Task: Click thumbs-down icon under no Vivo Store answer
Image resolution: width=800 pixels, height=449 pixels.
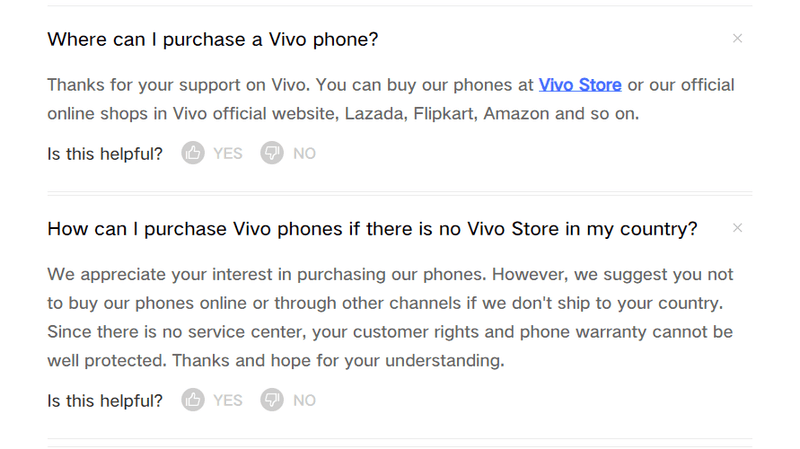Action: [272, 400]
